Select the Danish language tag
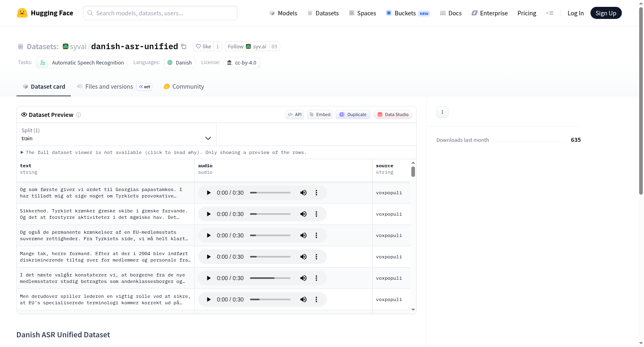 tap(180, 62)
